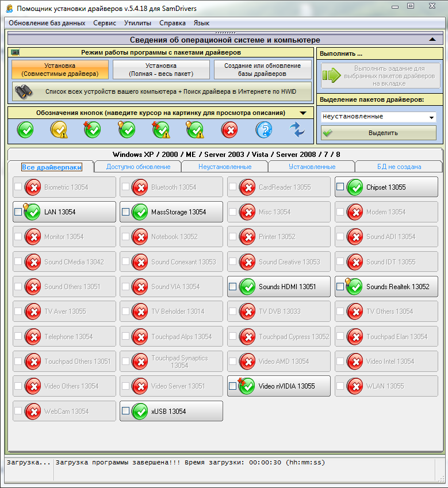Tick the LAN 13054 checkbox
Screen dimensions: 448x488
coord(18,212)
